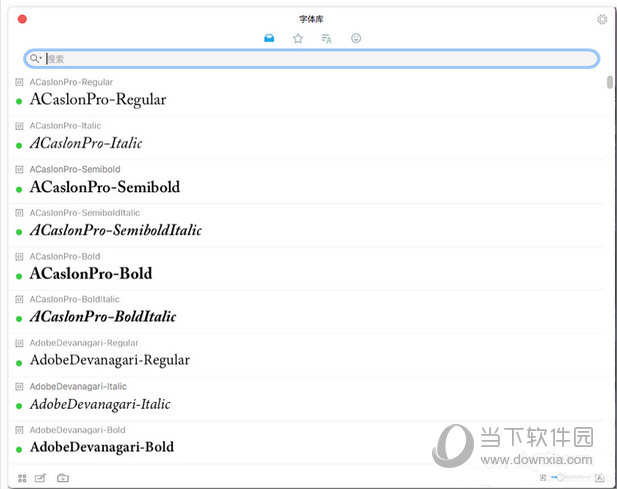The width and height of the screenshot is (617, 489).
Task: Click the font file icon beside ACaslonPro-BoldItalic label
Action: pyautogui.click(x=19, y=299)
